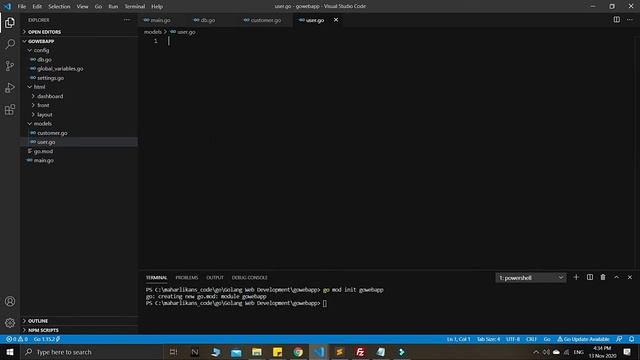Open the Explorer view in activity bar
This screenshot has height=360, width=640.
[10, 22]
